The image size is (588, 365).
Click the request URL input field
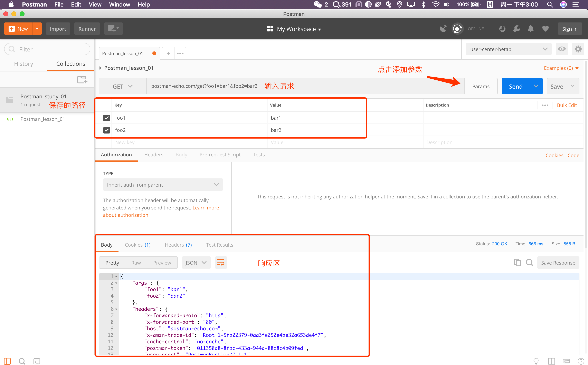pos(305,86)
